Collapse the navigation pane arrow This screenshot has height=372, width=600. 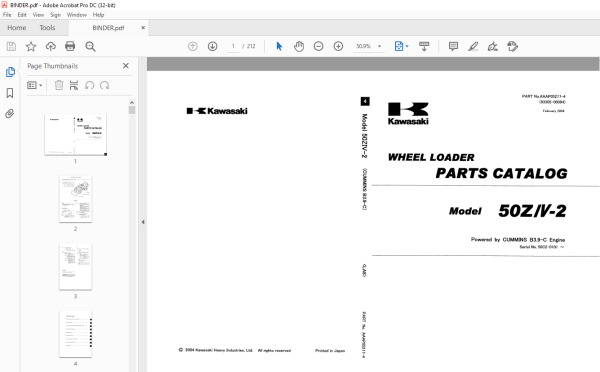coord(143,222)
